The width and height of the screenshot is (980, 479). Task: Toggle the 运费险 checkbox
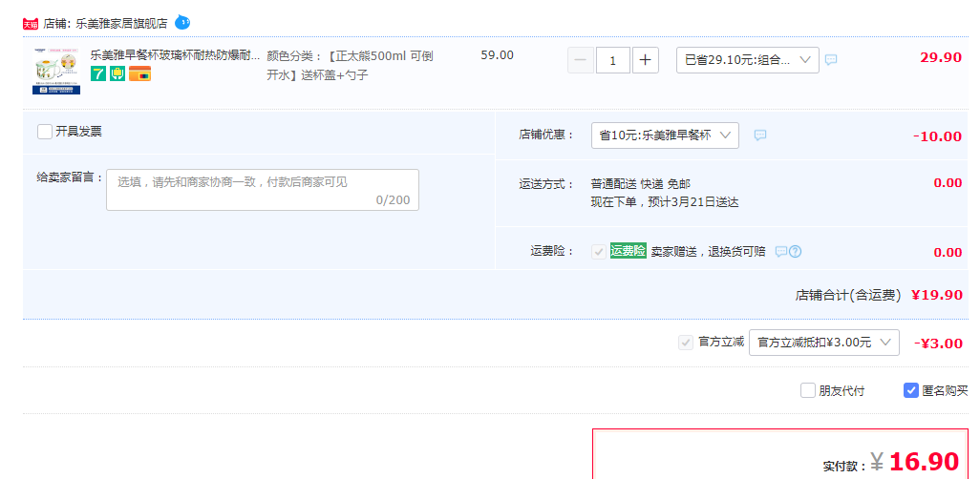click(x=599, y=252)
